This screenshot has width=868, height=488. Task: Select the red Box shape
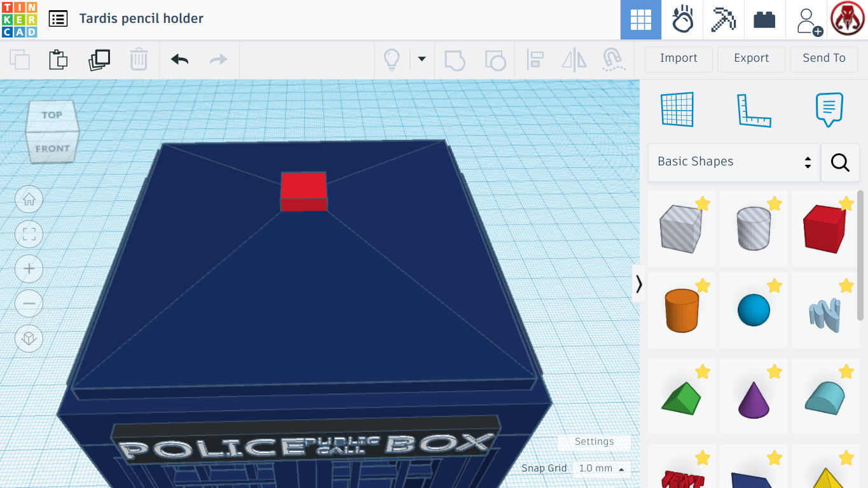click(825, 228)
